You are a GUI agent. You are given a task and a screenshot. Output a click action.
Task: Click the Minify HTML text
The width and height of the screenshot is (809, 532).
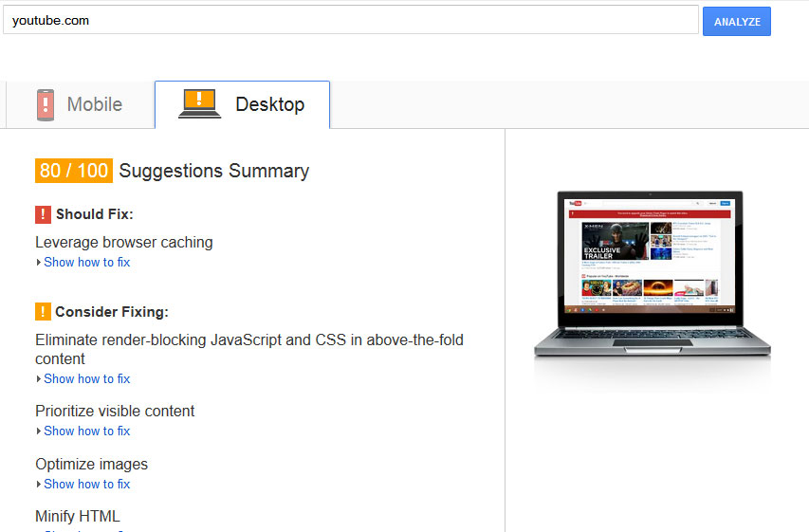(x=78, y=516)
